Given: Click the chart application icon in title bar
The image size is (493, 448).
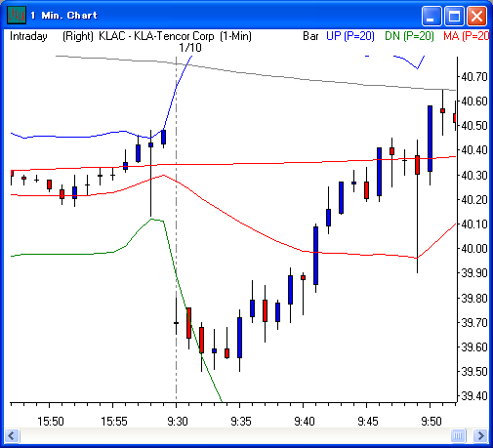Looking at the screenshot, I should point(17,15).
